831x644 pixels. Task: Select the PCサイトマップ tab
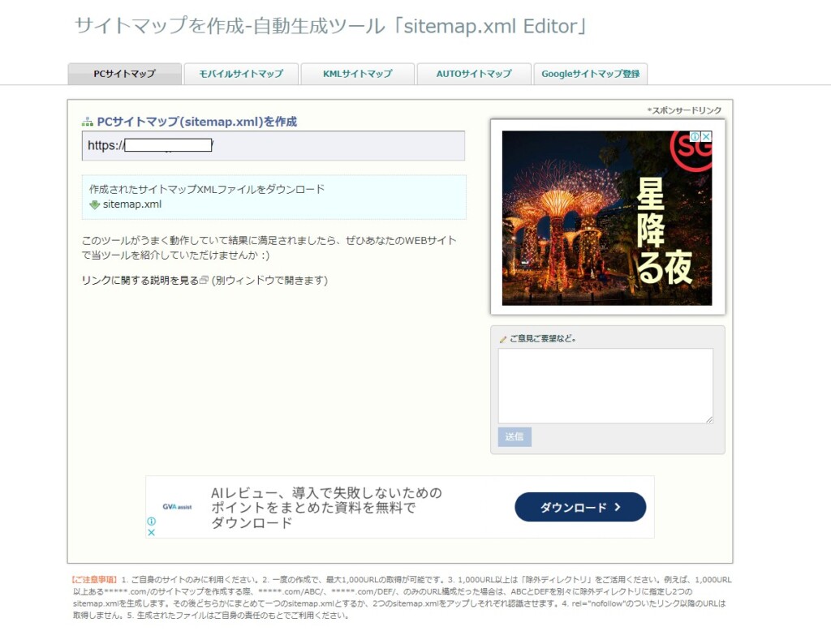coord(124,74)
